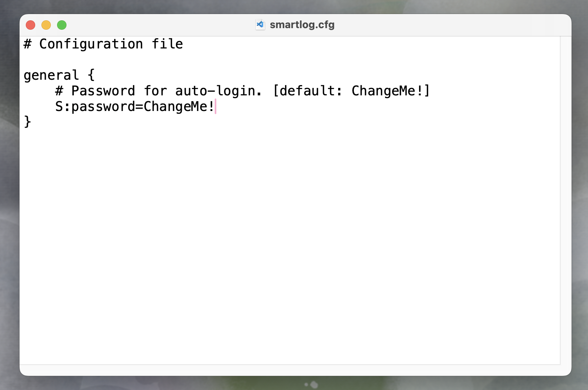Screen dimensions: 588x390
Task: Click the vertical scrollbar track at right
Action: click(565, 200)
